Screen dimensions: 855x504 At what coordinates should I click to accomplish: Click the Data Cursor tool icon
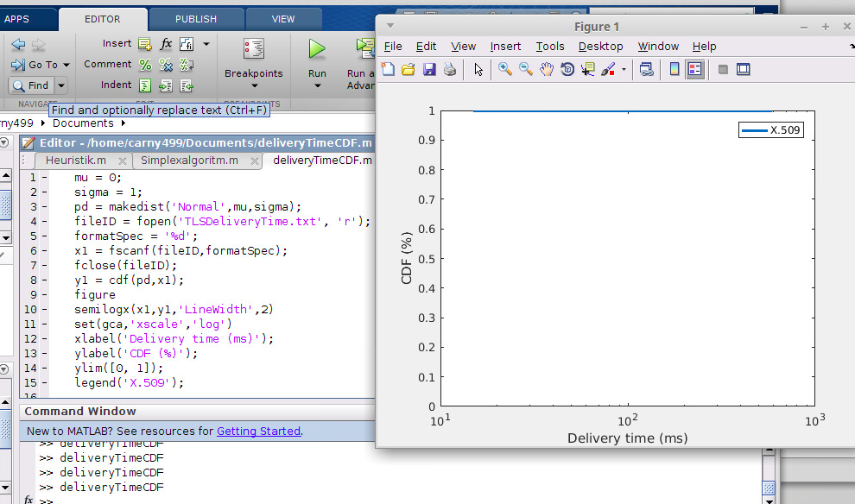tap(588, 70)
